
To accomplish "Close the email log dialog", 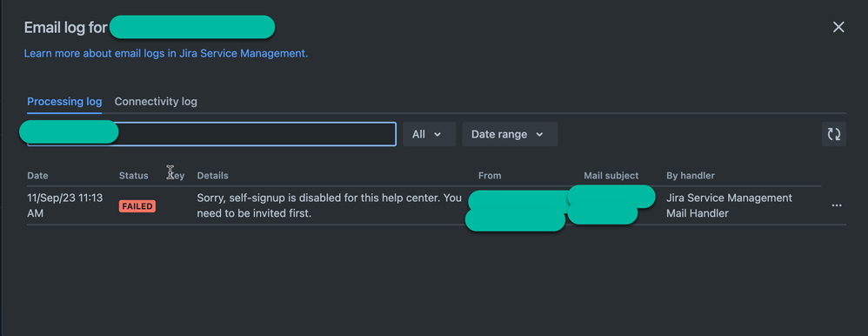I will tap(838, 27).
